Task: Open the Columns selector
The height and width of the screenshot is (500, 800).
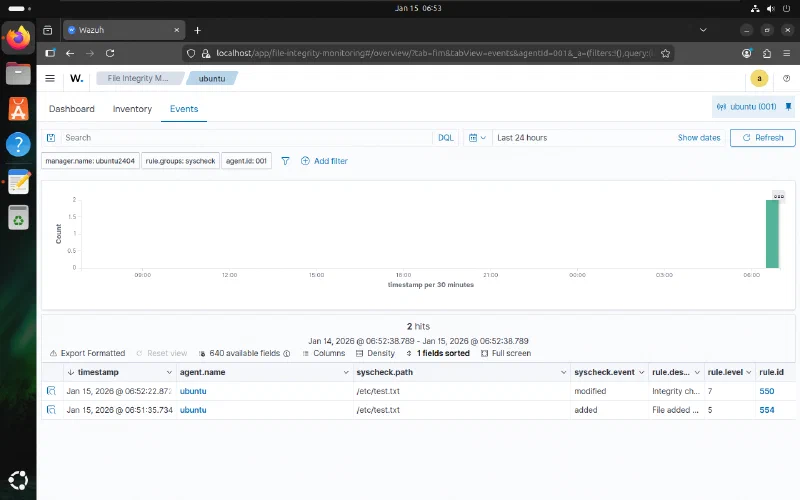Action: pyautogui.click(x=324, y=353)
